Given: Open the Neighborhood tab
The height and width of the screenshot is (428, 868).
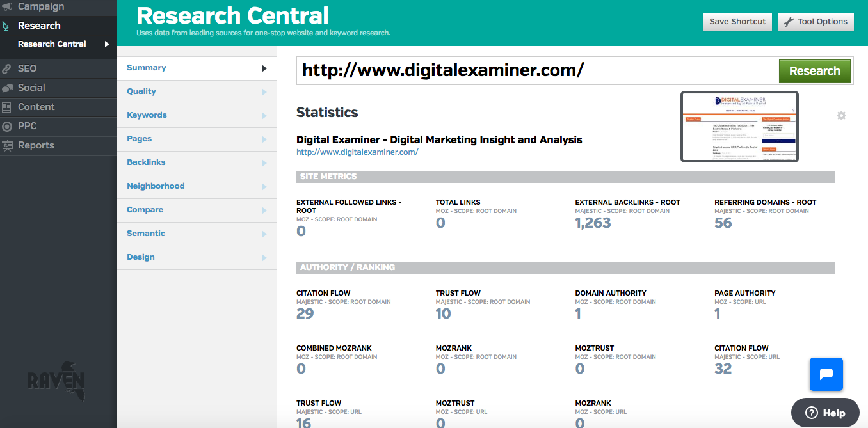Looking at the screenshot, I should [x=156, y=186].
